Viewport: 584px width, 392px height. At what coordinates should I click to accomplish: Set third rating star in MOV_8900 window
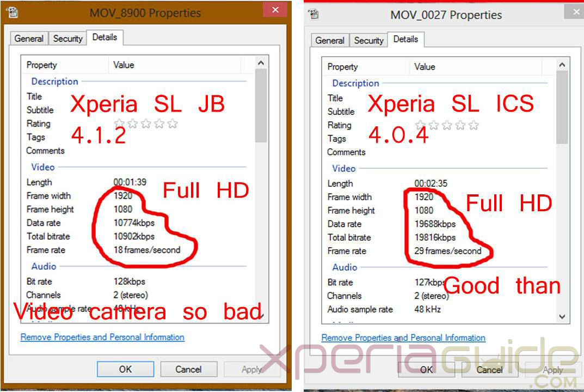(x=146, y=124)
